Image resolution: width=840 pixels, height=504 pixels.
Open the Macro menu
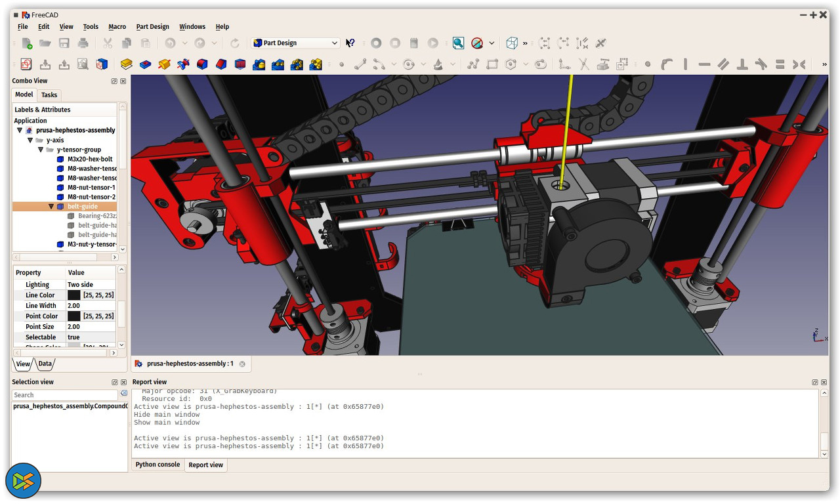[x=117, y=27]
